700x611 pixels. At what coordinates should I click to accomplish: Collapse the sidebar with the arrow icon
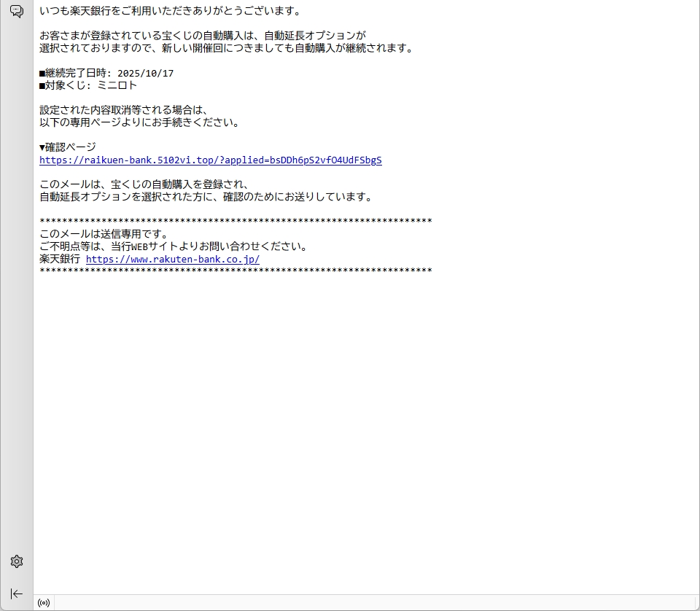click(17, 594)
